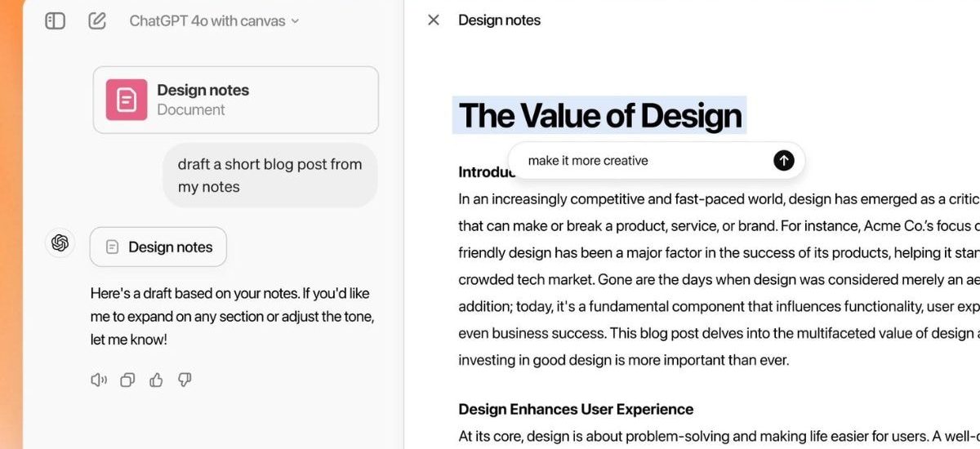Start a new chat with pencil icon
Screen dimensions: 980x449
pyautogui.click(x=97, y=21)
